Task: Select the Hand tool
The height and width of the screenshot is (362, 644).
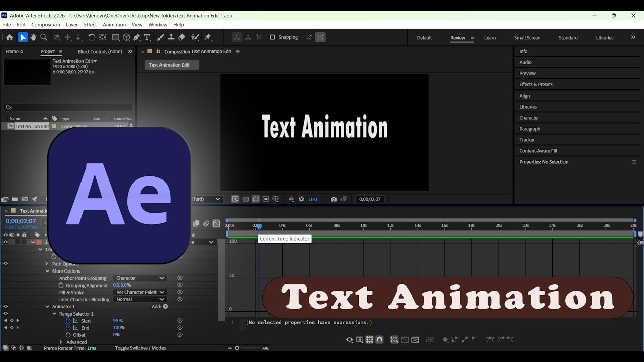Action: click(x=33, y=37)
